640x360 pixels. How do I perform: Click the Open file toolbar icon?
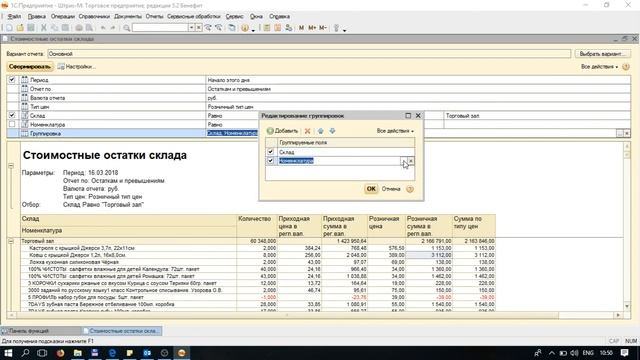tap(20, 28)
